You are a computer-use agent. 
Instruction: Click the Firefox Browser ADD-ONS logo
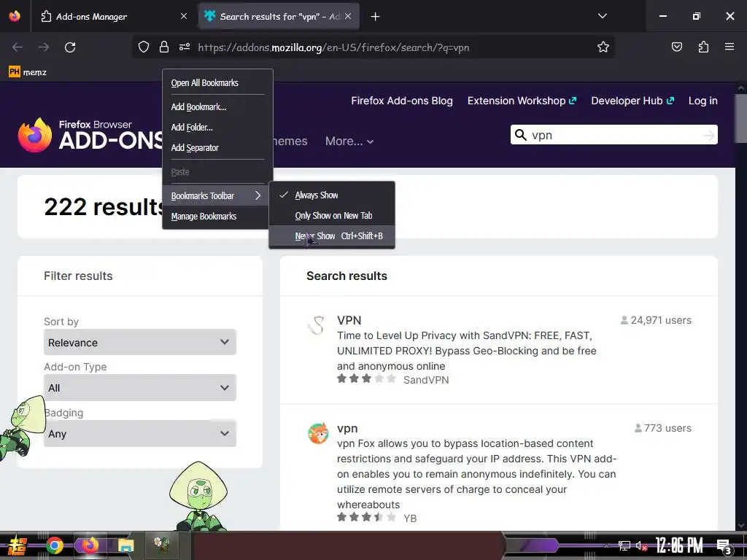pyautogui.click(x=90, y=135)
